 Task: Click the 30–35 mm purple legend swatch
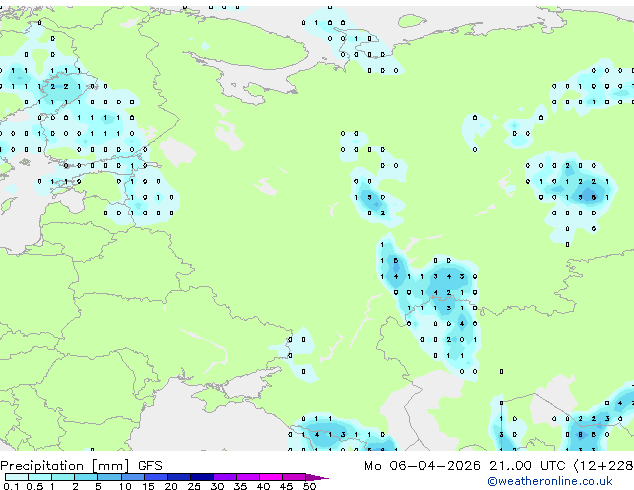pos(225,477)
